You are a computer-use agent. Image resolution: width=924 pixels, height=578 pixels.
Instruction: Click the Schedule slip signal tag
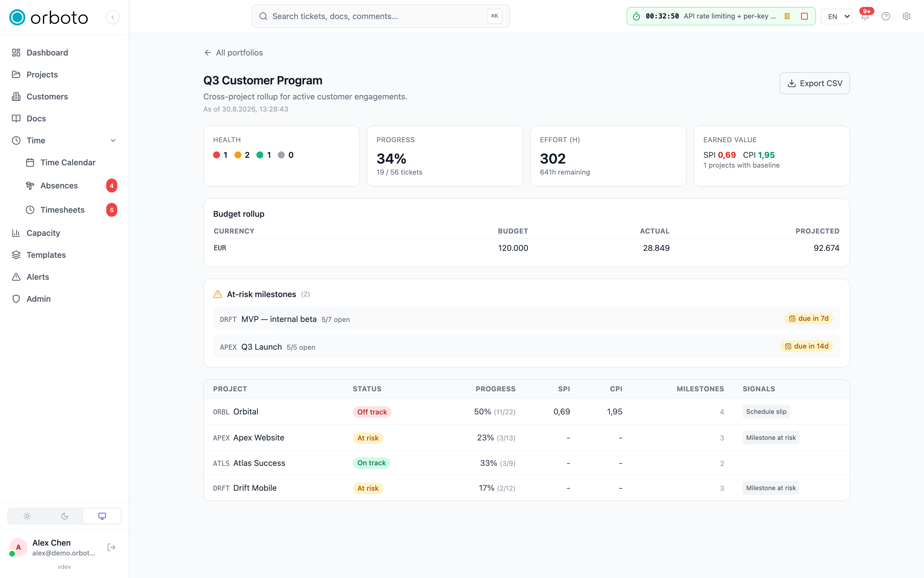click(x=766, y=412)
